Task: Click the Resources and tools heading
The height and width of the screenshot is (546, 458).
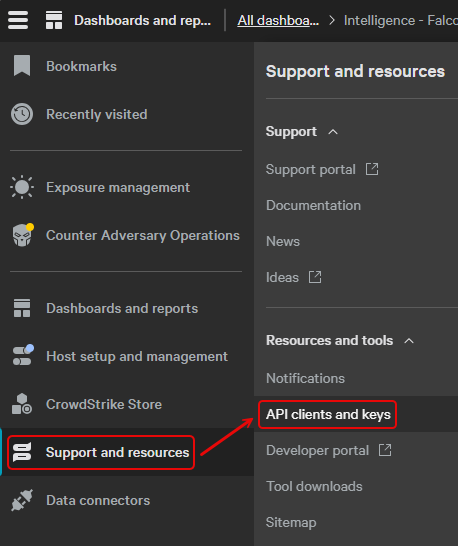Action: (x=329, y=341)
